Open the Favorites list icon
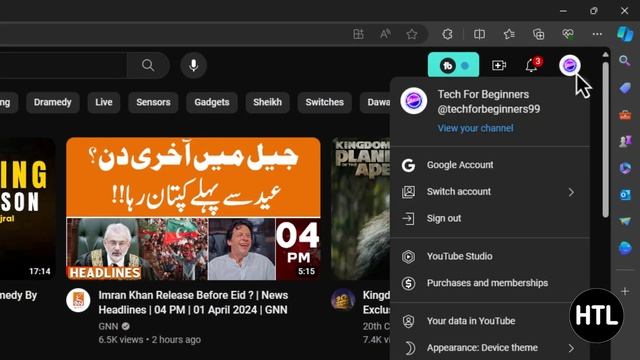Screen dimensions: 640x360 [509, 34]
